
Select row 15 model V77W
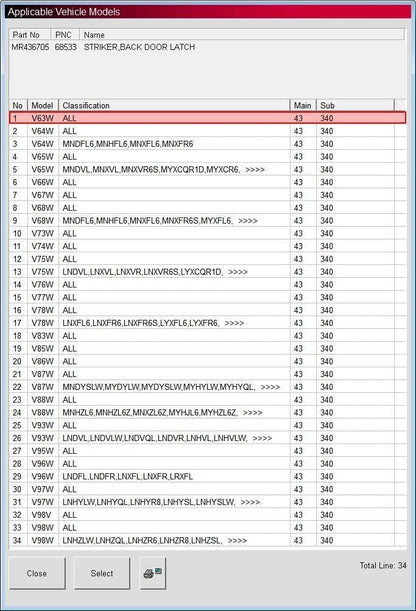(x=42, y=297)
